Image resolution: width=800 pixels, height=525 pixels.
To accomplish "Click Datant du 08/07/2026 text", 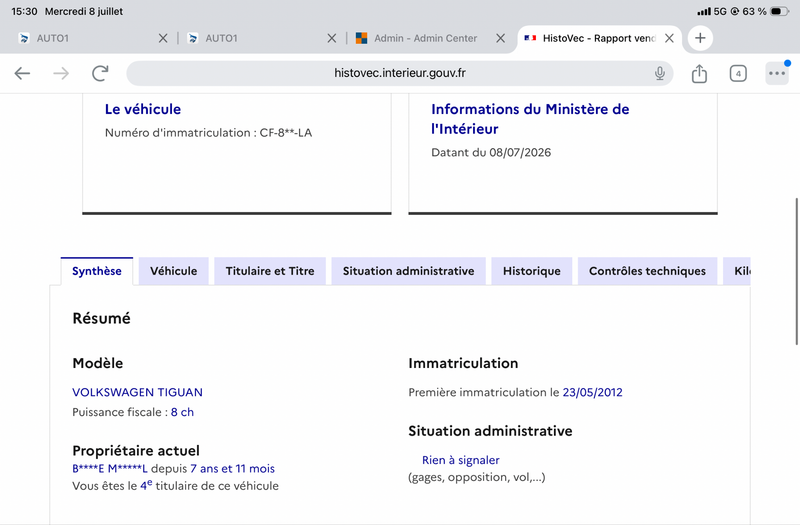I will (x=491, y=153).
